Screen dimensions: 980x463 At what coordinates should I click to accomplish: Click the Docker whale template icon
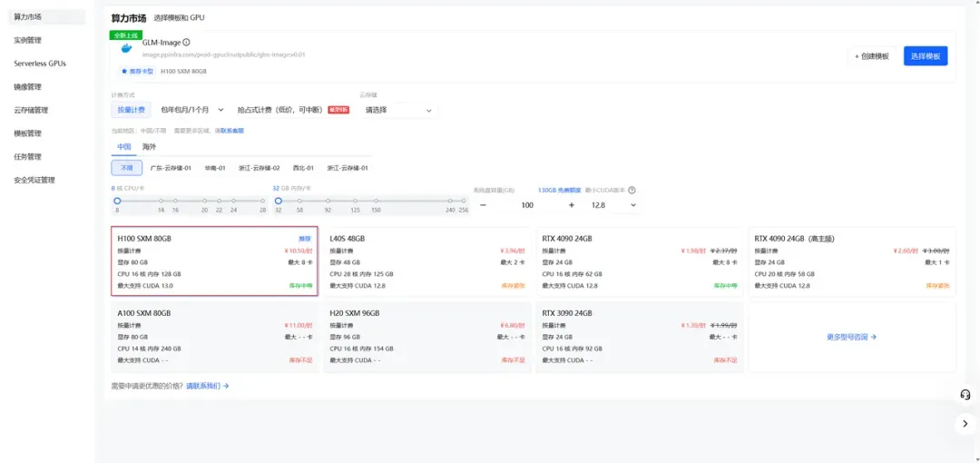pos(127,48)
